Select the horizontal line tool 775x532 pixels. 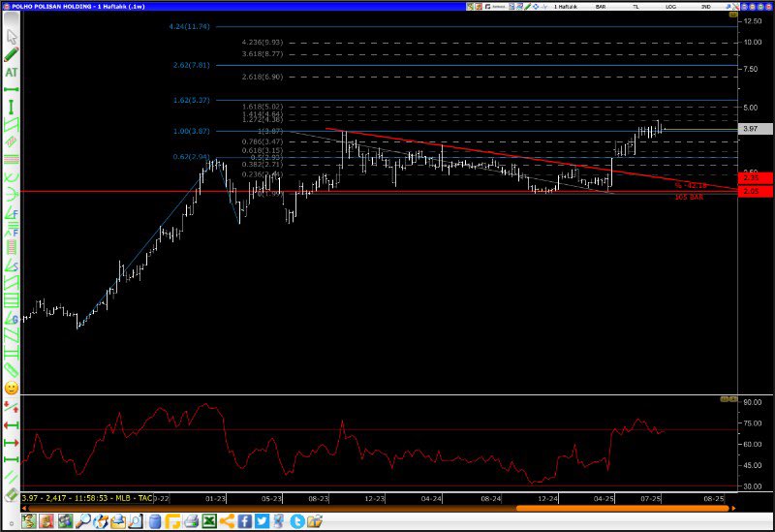(12, 89)
